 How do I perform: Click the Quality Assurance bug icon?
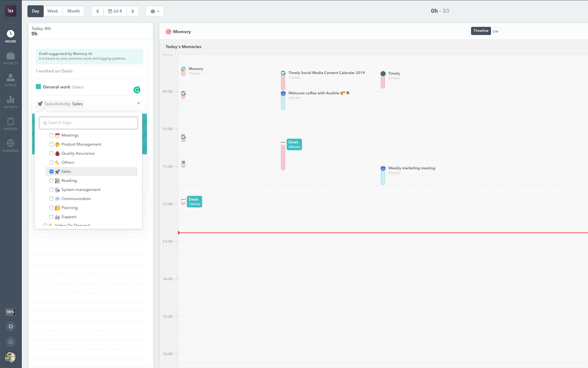click(x=57, y=154)
